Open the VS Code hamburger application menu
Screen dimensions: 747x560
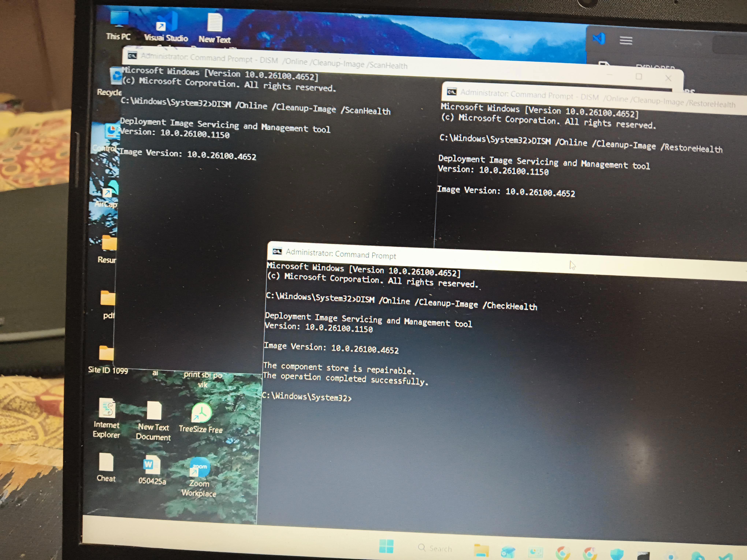click(626, 40)
